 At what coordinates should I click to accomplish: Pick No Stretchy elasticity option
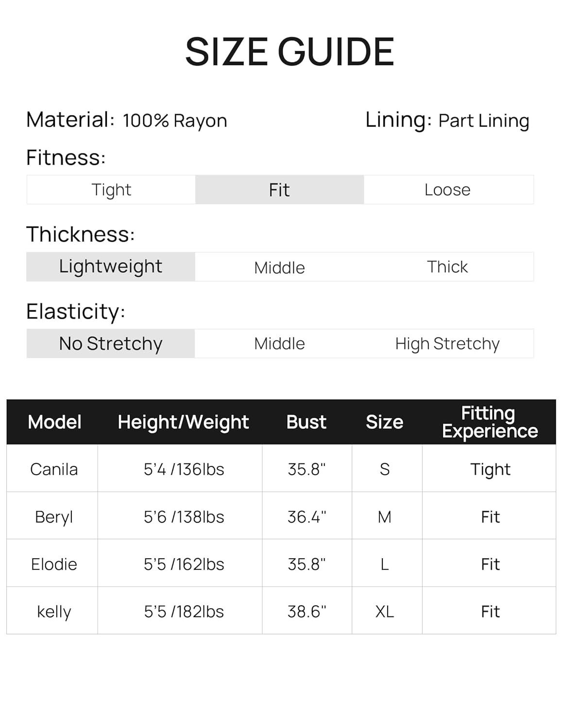111,344
